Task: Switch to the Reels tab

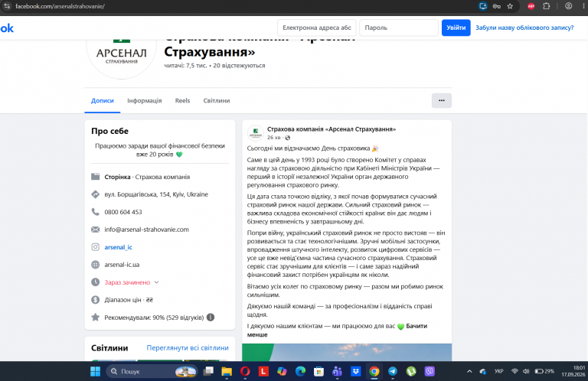Action: 183,100
